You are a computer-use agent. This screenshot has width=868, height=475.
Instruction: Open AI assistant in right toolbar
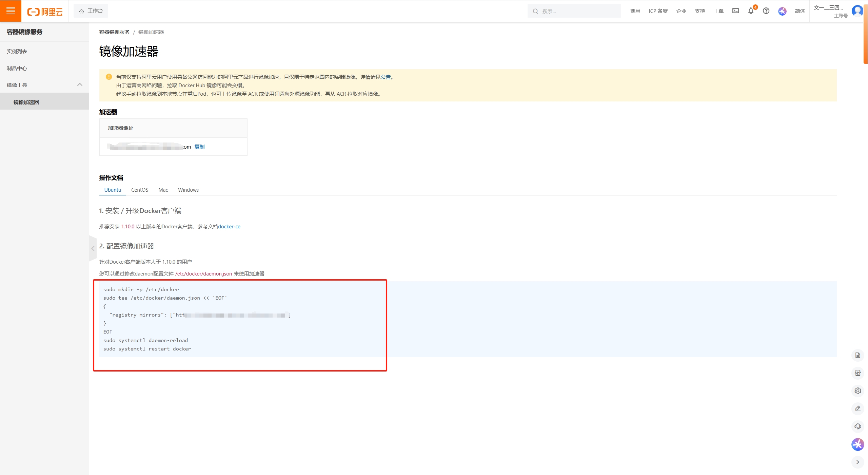click(858, 444)
